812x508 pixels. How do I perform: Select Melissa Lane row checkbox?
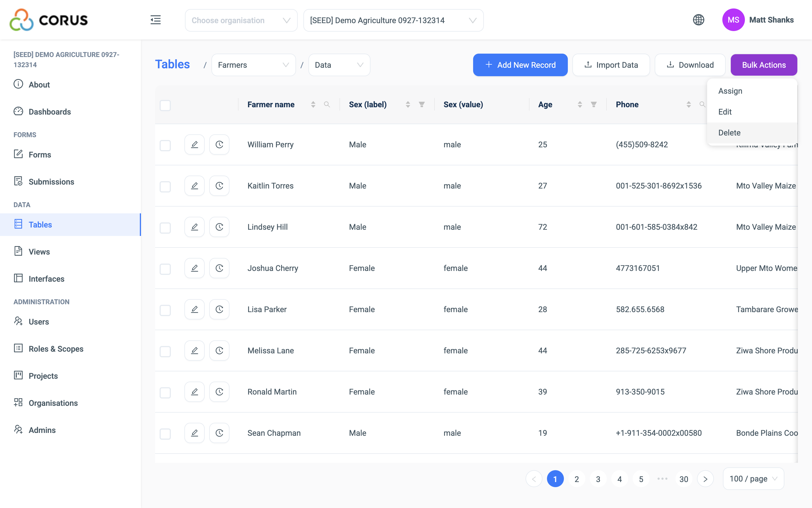click(x=165, y=352)
